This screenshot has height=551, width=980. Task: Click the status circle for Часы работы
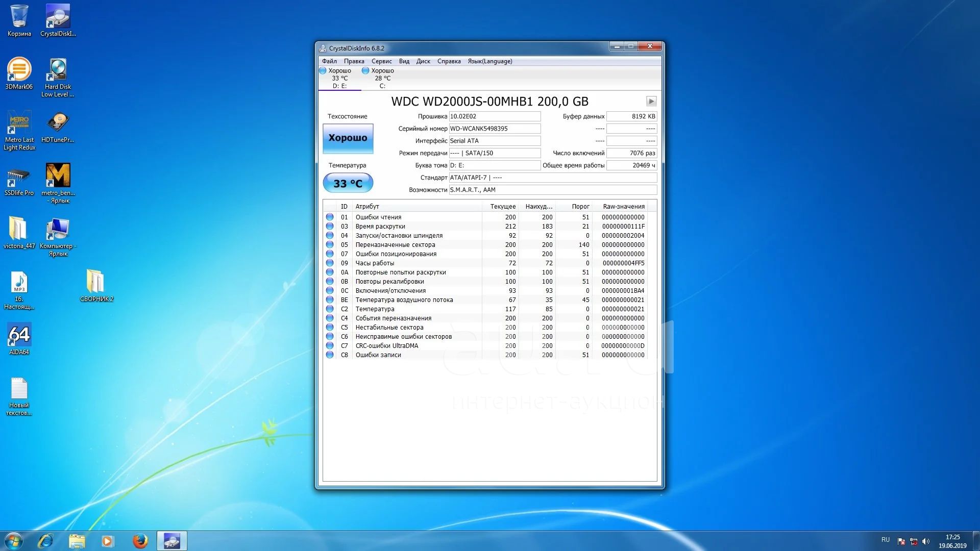(x=330, y=263)
